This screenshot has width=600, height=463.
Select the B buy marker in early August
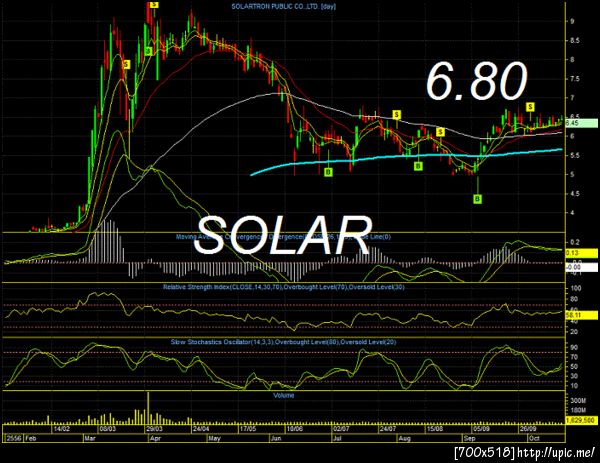tap(418, 166)
